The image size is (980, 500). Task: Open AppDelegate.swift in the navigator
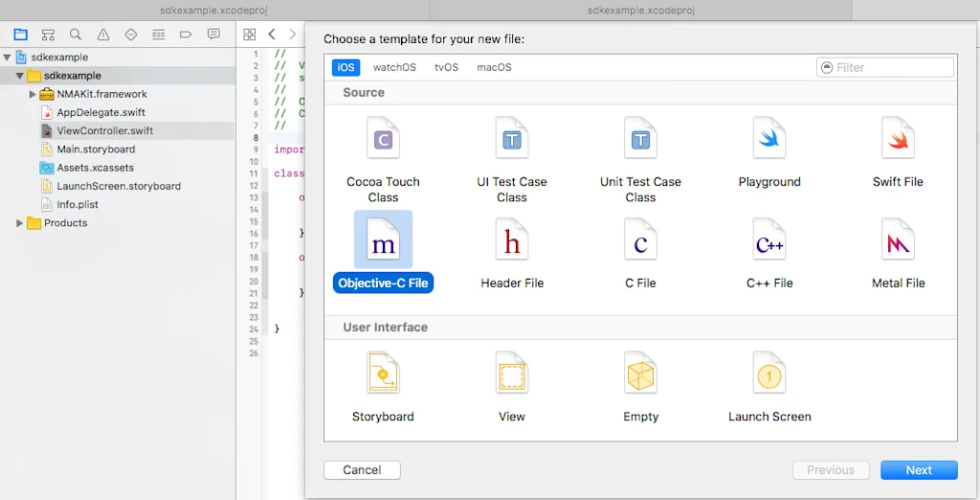pos(100,113)
